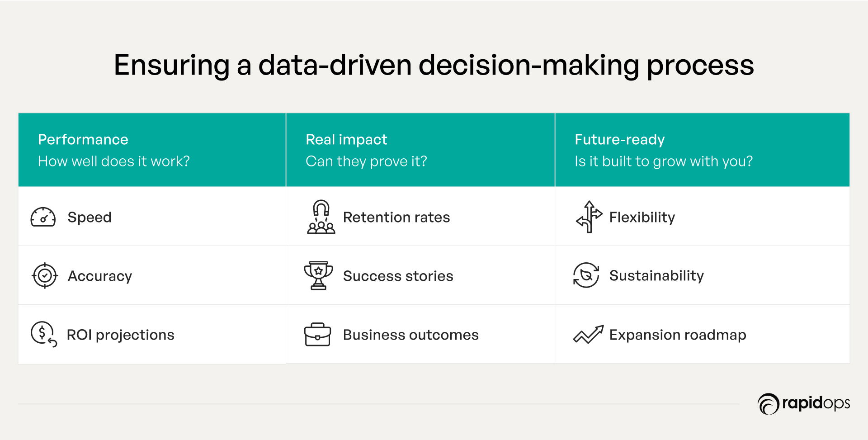The image size is (868, 440).
Task: Click the magnet icon for Retention rates
Action: [321, 217]
